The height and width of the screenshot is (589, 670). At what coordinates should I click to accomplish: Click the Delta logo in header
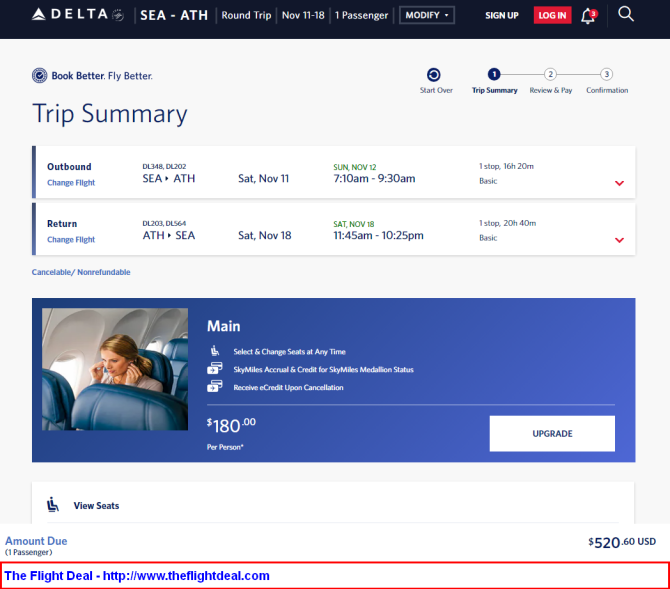pyautogui.click(x=78, y=15)
